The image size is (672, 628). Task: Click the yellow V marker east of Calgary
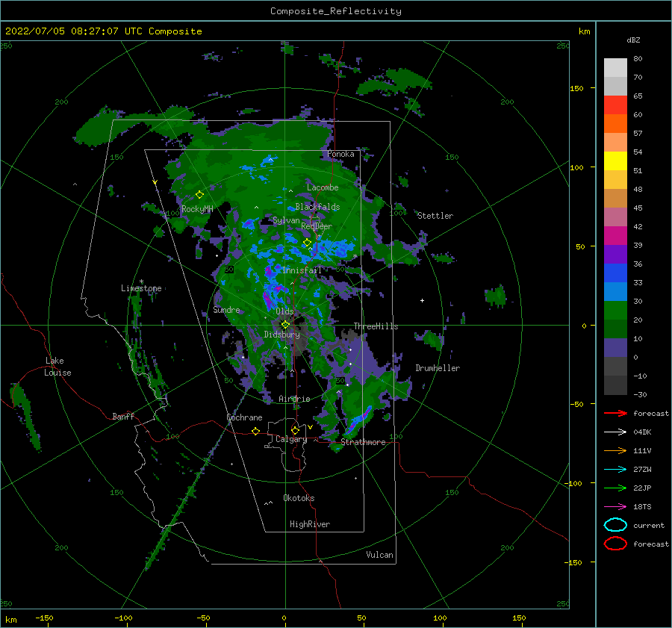coord(310,427)
